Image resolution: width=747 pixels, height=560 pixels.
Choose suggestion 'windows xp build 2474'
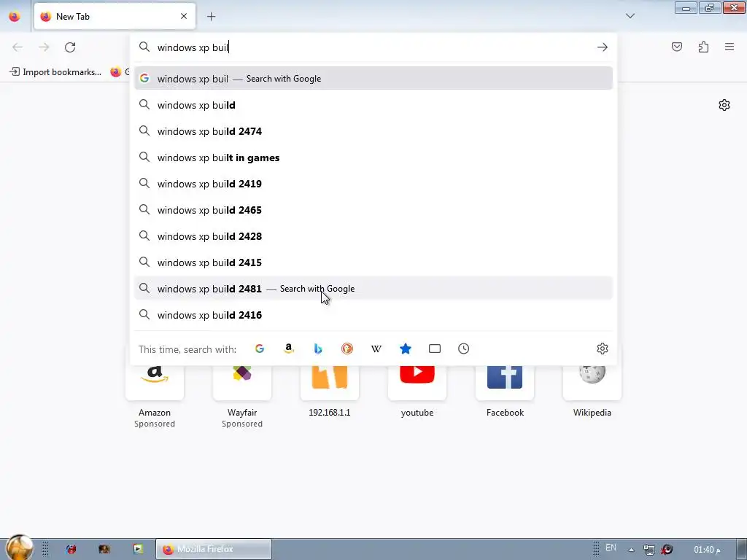(x=373, y=131)
